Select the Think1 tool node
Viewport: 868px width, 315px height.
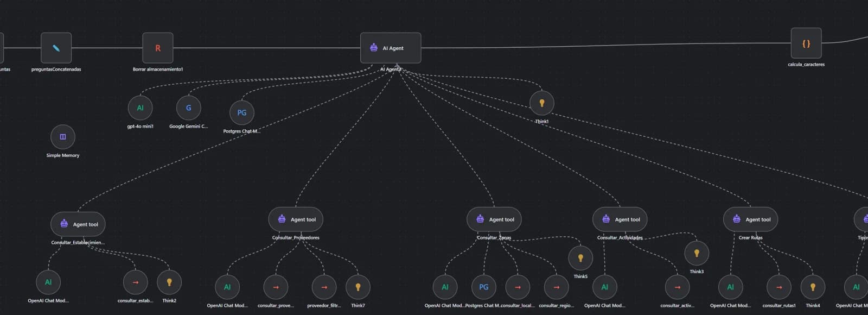point(541,103)
